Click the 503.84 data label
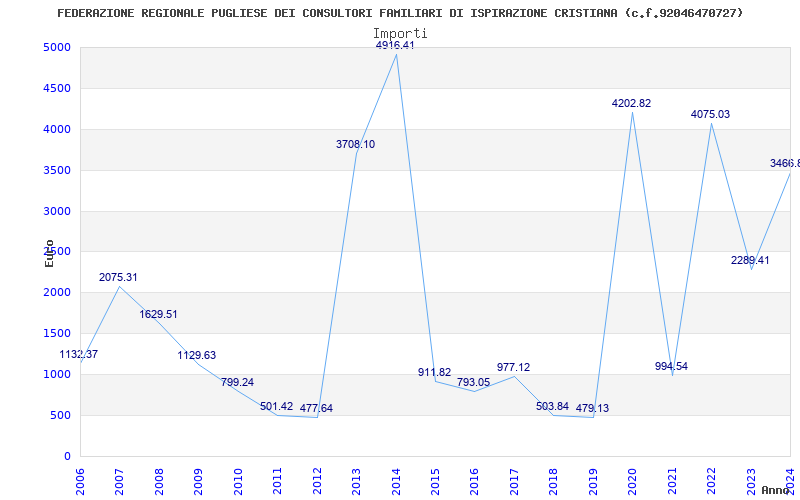 [553, 407]
